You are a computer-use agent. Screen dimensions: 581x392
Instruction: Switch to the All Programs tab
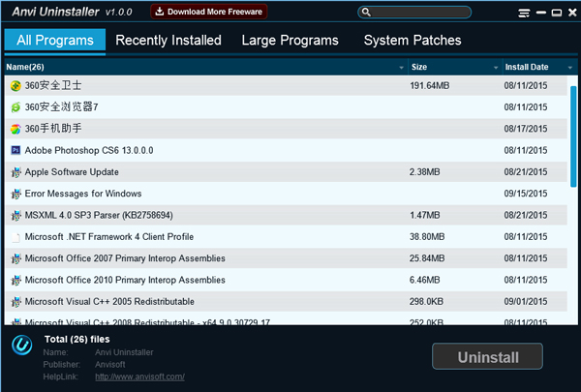tap(55, 40)
